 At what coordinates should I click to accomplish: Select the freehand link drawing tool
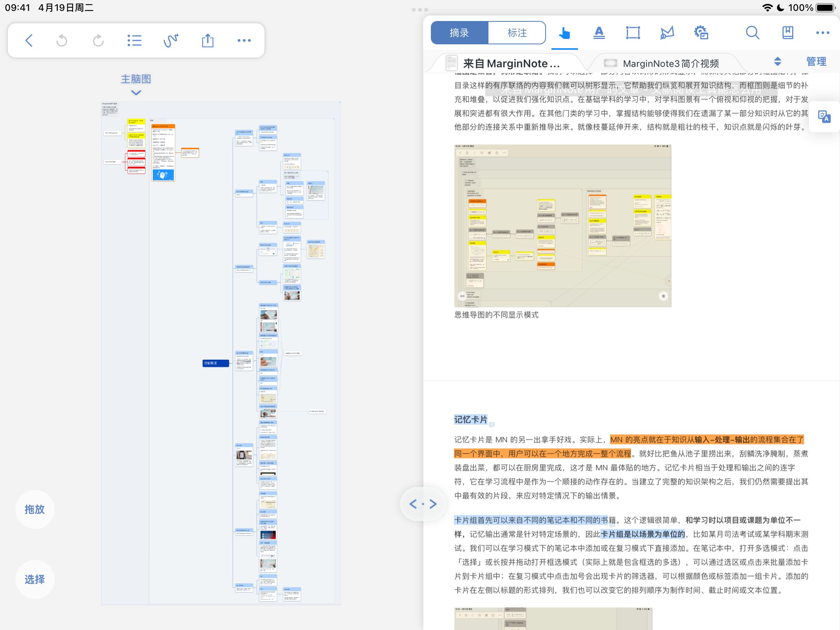[171, 40]
